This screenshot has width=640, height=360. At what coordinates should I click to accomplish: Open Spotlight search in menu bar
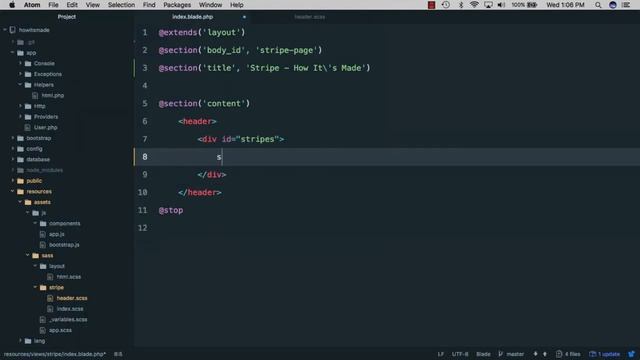(598, 5)
